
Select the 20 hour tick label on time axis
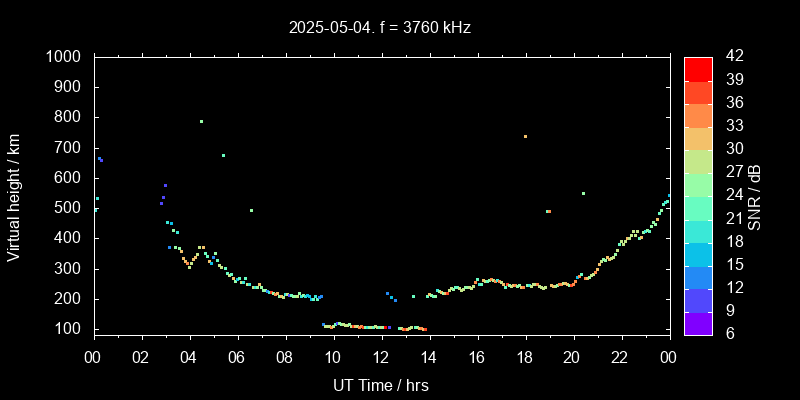tap(573, 357)
